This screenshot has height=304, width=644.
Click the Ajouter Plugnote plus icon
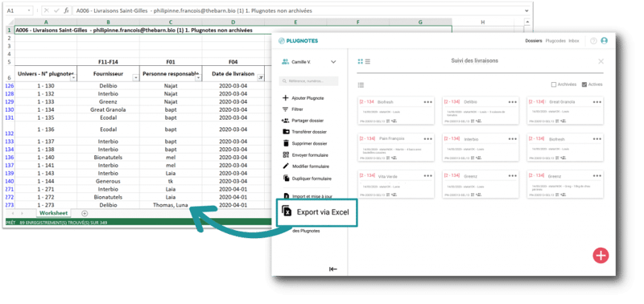tap(286, 98)
